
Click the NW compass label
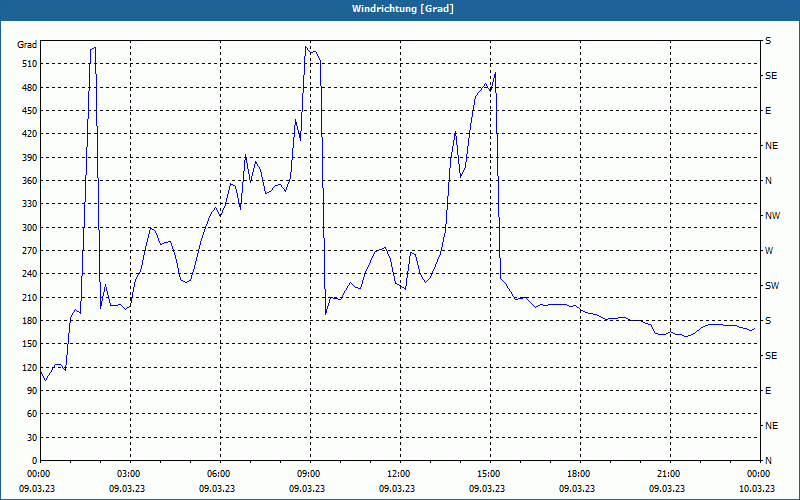point(772,216)
